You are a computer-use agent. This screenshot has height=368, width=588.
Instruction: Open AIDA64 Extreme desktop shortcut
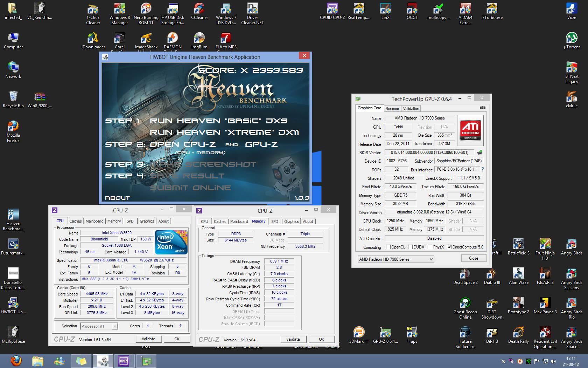pos(465,14)
